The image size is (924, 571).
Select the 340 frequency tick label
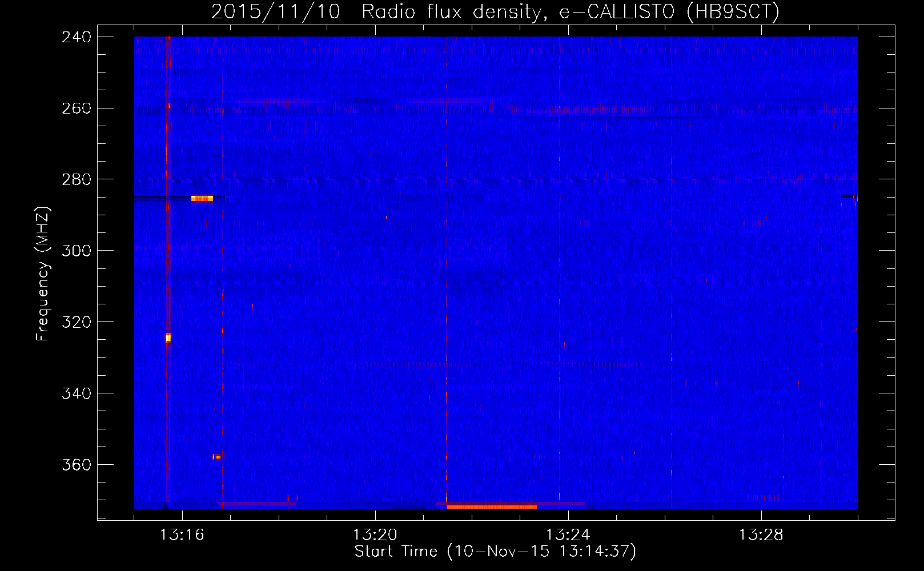77,394
